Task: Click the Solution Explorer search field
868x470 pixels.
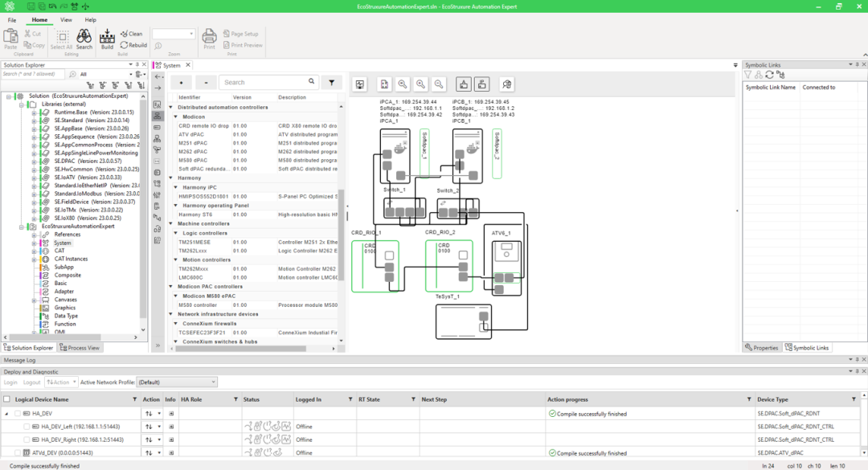Action: pyautogui.click(x=33, y=74)
